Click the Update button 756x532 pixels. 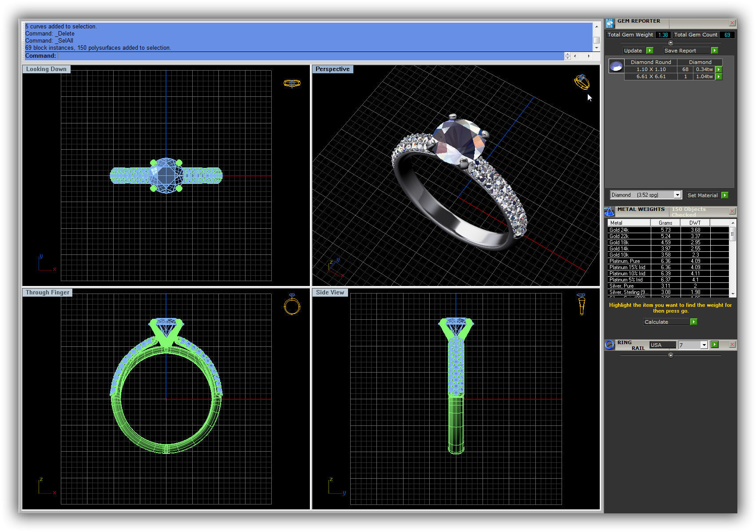click(633, 51)
